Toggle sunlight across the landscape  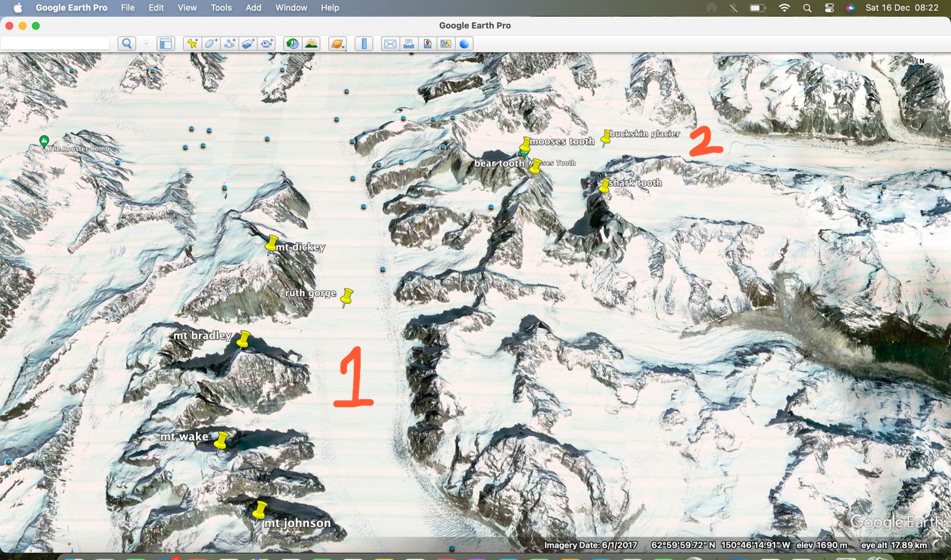[x=311, y=43]
